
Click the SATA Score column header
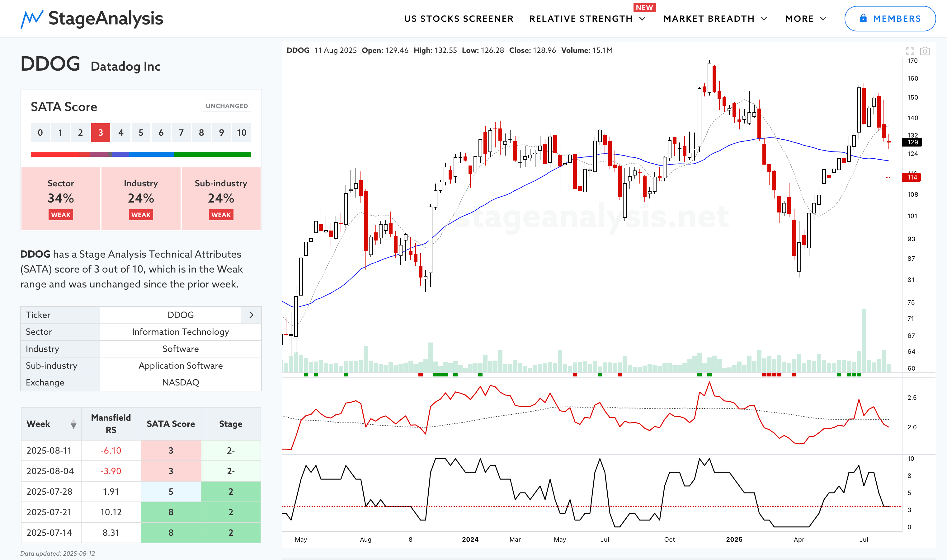pyautogui.click(x=171, y=424)
